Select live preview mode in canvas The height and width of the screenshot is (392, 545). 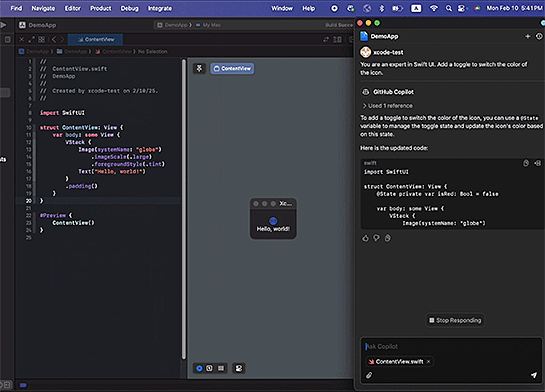[x=199, y=368]
